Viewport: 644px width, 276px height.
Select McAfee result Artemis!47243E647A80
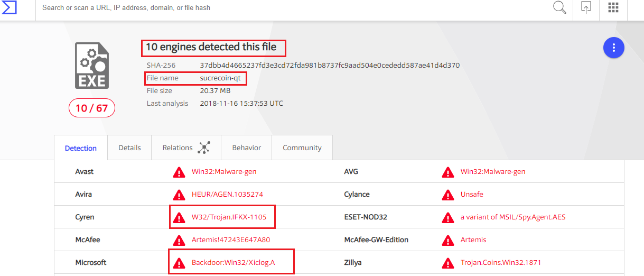(231, 240)
